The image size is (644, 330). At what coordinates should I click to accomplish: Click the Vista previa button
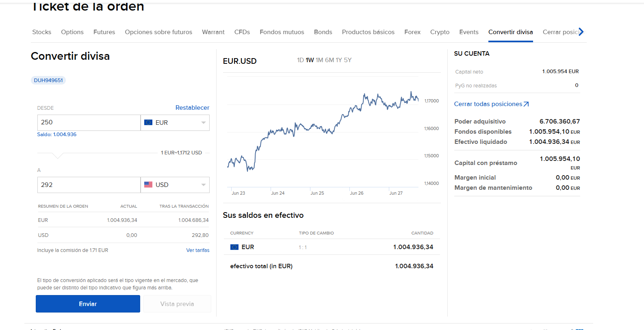177,304
